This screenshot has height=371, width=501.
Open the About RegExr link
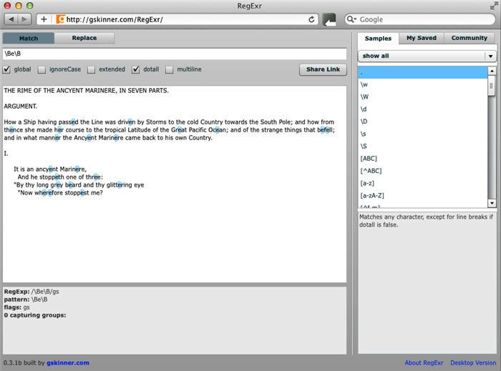[424, 363]
